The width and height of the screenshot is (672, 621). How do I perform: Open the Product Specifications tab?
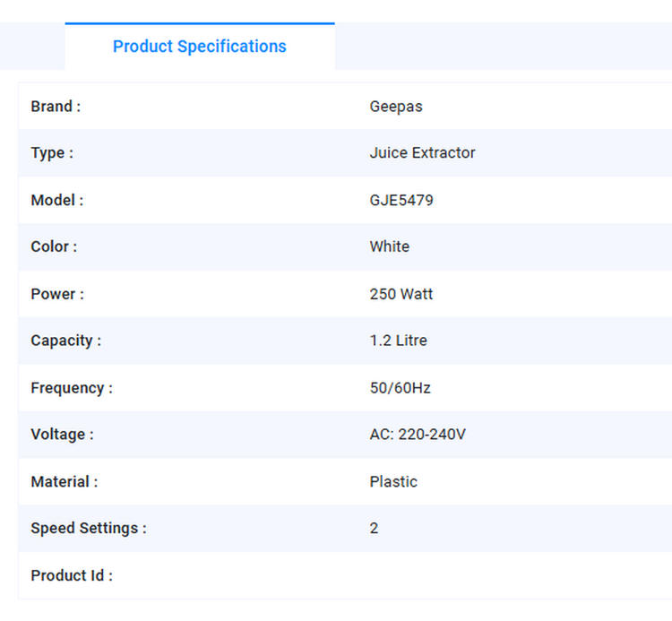click(x=199, y=47)
